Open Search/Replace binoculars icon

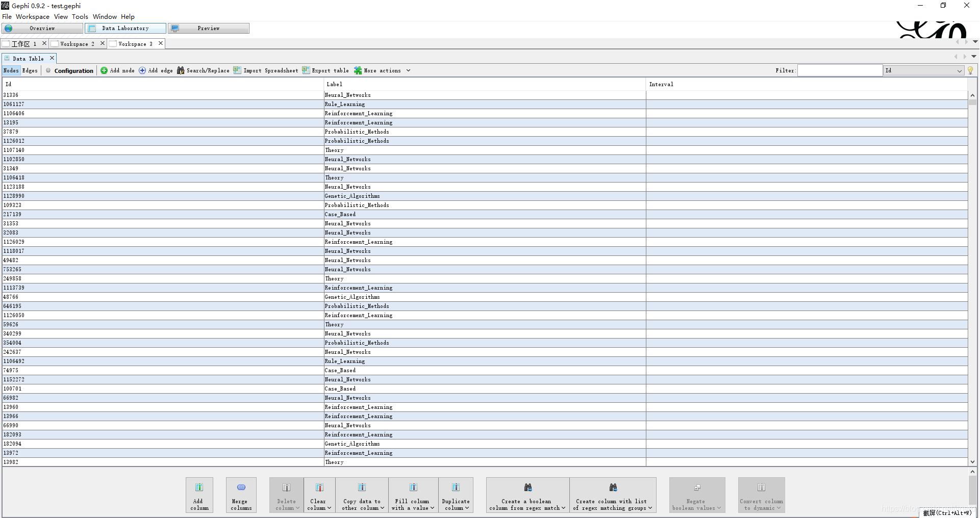[181, 70]
